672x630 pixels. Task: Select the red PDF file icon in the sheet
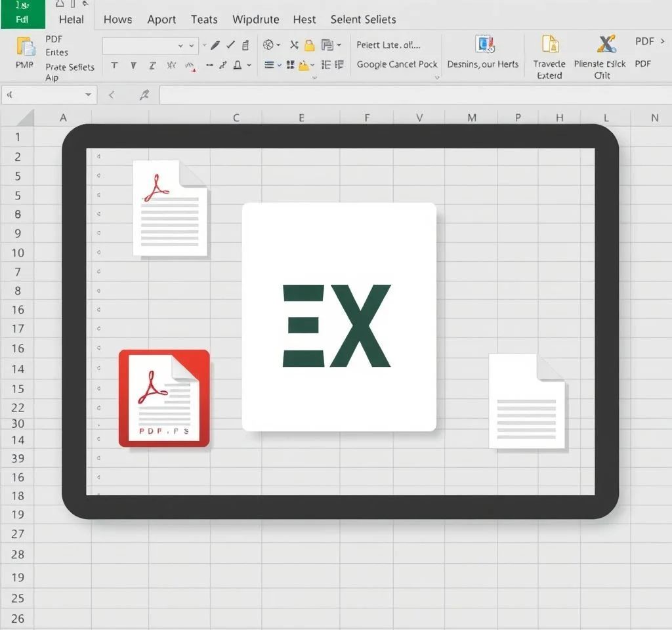click(164, 398)
